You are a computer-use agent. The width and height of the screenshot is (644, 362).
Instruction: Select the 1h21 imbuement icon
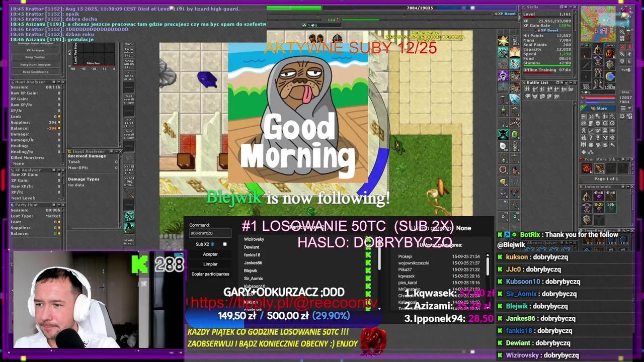tap(599, 208)
